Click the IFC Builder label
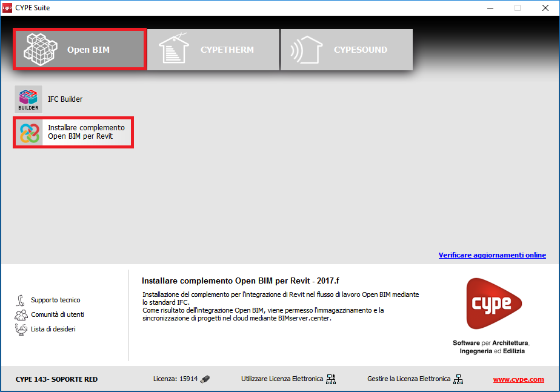Image resolution: width=560 pixels, height=392 pixels. (x=65, y=99)
